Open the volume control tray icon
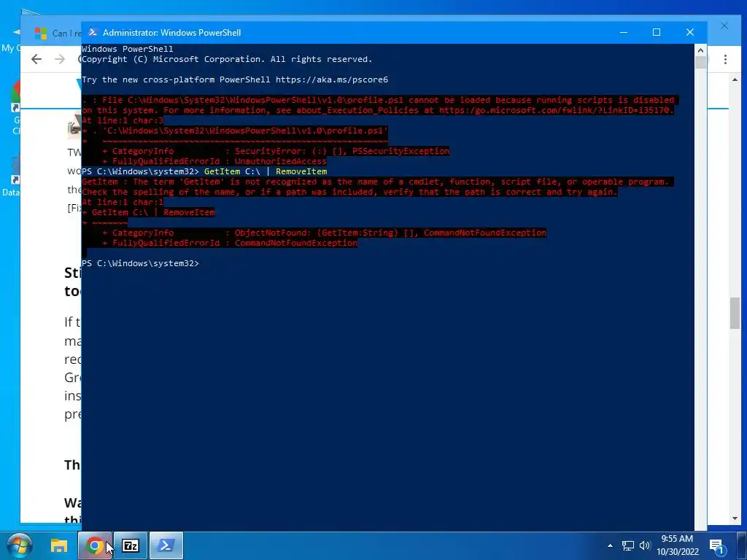The width and height of the screenshot is (747, 560). pos(645,545)
